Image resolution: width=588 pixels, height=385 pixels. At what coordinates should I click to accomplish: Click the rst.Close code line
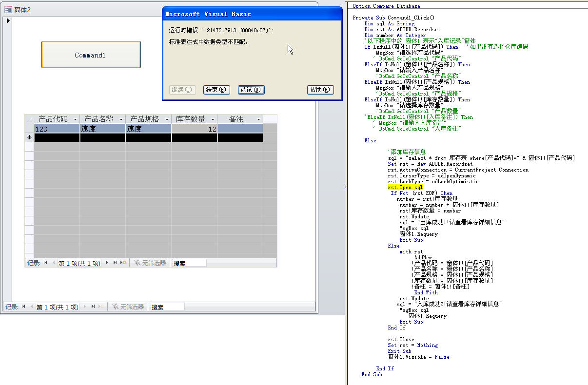pyautogui.click(x=401, y=339)
